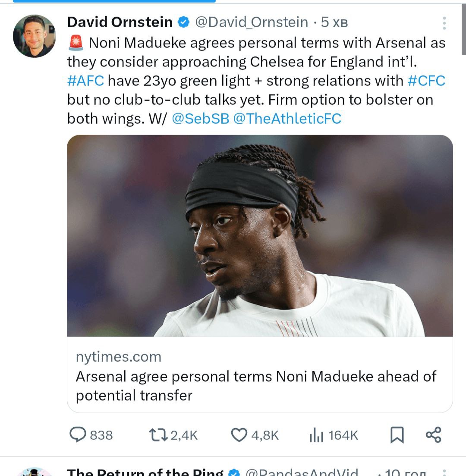The width and height of the screenshot is (466, 476).
Task: Visit the @SebSB mention
Action: click(200, 119)
